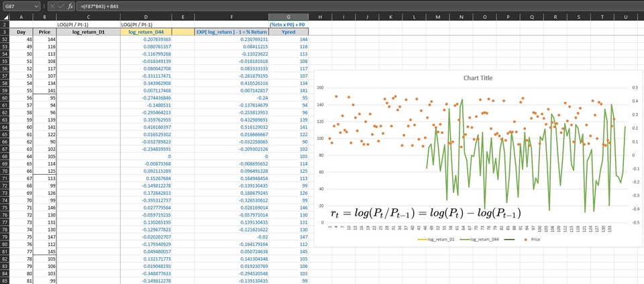The image size is (644, 284).
Task: Click cell with value -0.395312737
Action: (x=146, y=200)
